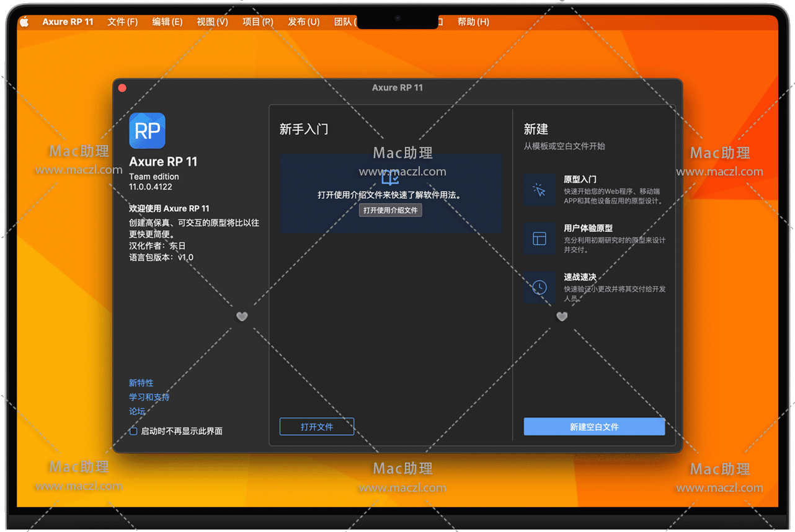
Task: Open the 新特性 link
Action: coord(141,383)
